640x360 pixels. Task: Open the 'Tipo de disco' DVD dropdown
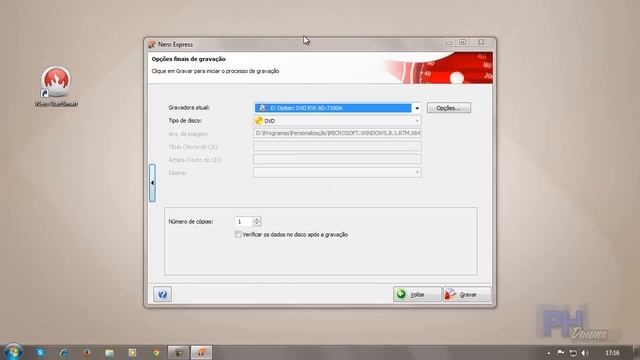coord(417,121)
